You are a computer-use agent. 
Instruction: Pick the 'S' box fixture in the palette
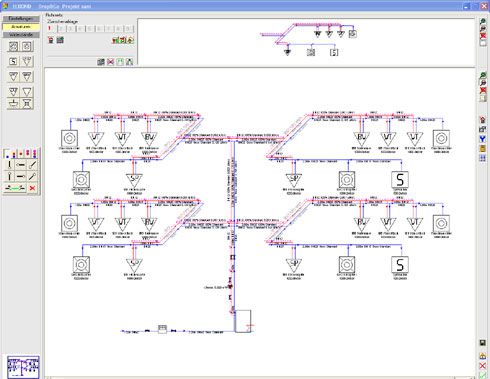[13, 62]
